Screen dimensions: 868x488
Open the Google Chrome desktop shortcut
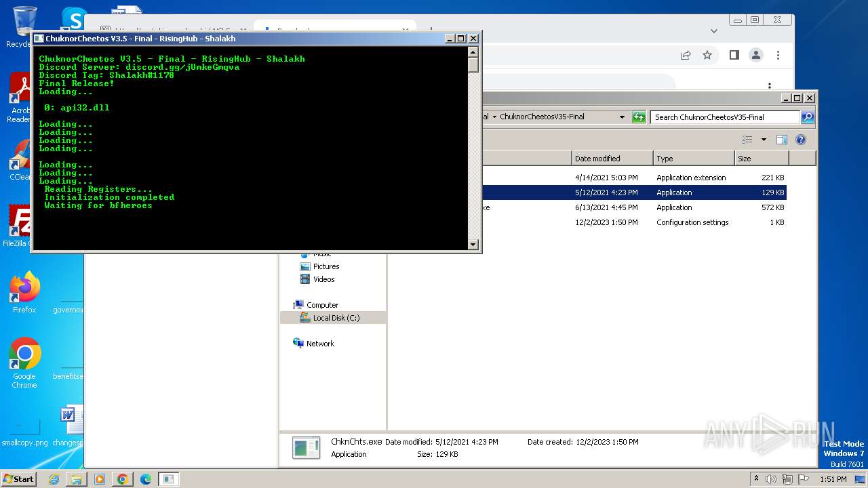24,363
